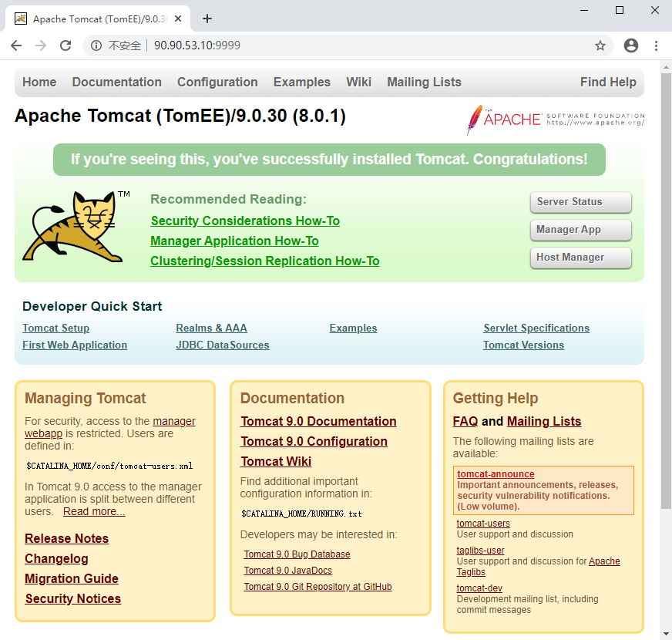This screenshot has height=640, width=672.
Task: Open the Changelog link
Action: pos(56,559)
